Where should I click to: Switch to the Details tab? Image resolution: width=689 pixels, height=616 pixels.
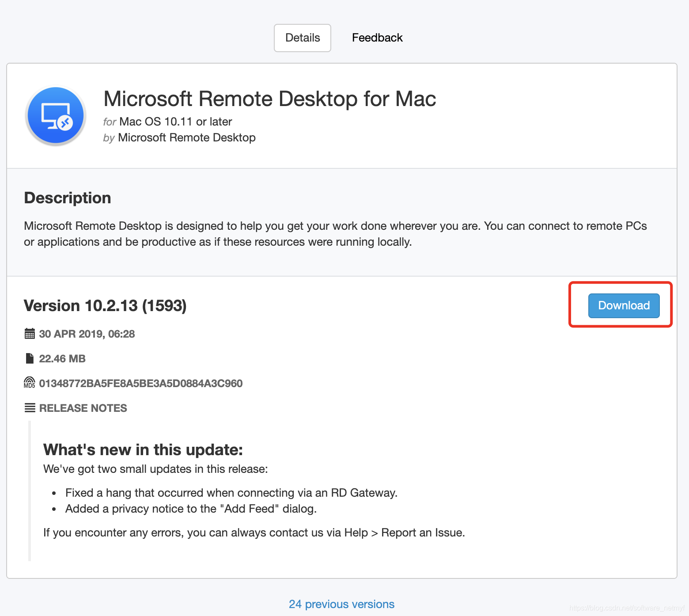pos(303,38)
